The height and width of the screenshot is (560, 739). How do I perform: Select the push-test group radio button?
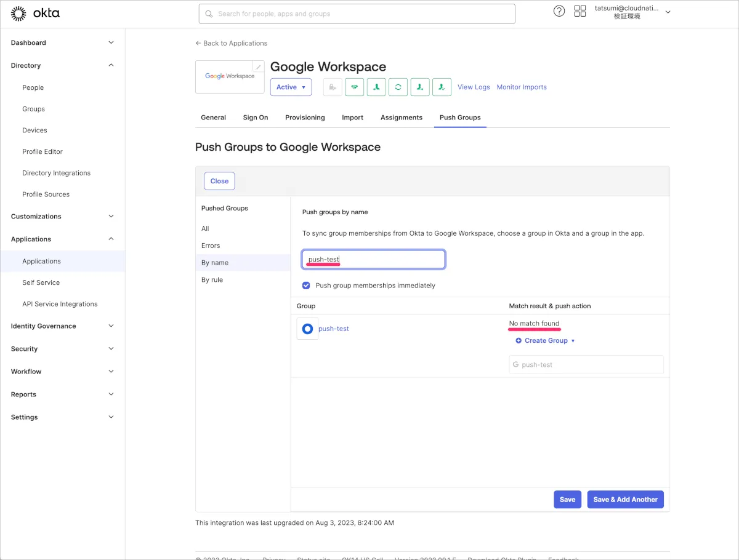tap(307, 329)
